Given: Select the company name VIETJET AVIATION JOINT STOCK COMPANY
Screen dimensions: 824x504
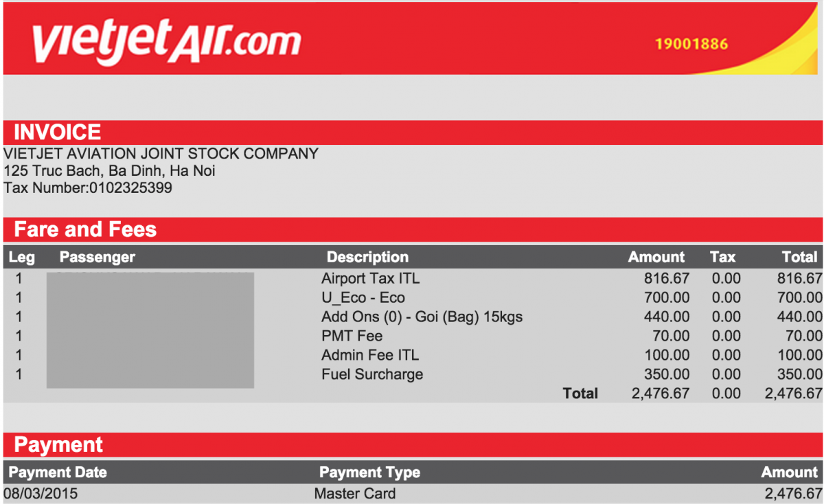Looking at the screenshot, I should click(x=161, y=154).
